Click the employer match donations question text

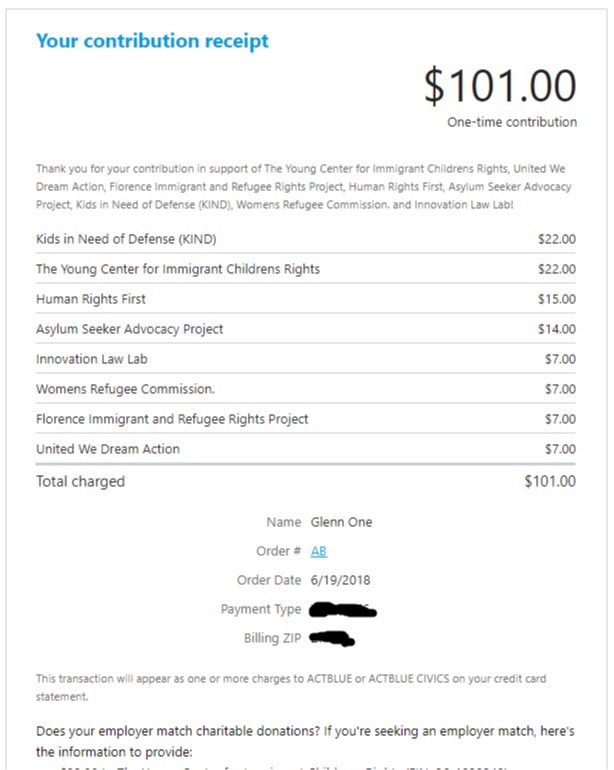(306, 740)
